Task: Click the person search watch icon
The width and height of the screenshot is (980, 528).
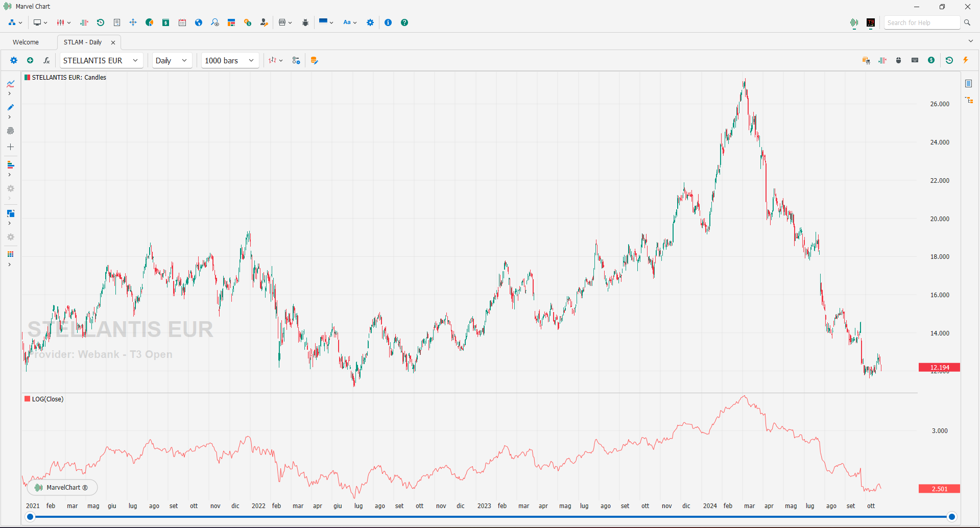Action: 215,22
